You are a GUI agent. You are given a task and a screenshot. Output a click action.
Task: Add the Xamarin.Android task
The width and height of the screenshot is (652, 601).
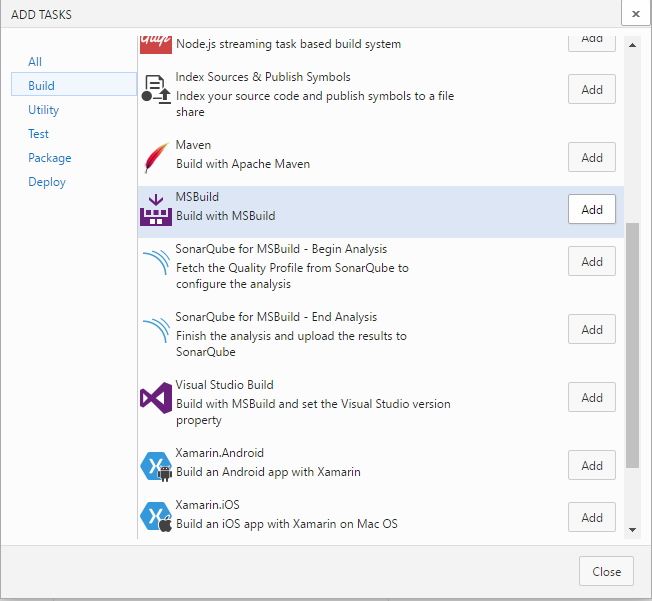(x=592, y=465)
